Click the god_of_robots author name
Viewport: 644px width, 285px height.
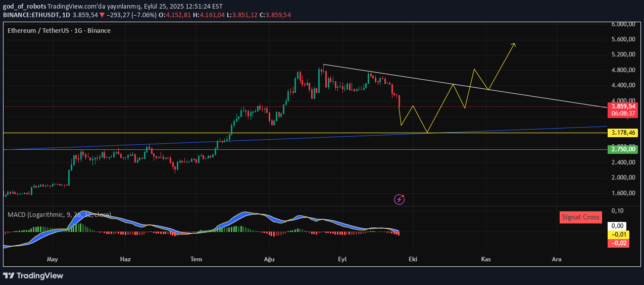[24, 7]
